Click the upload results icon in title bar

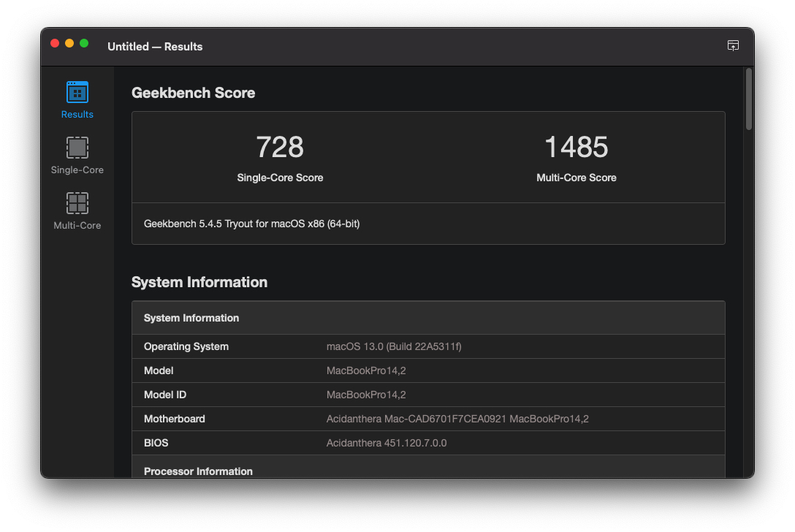click(x=733, y=45)
